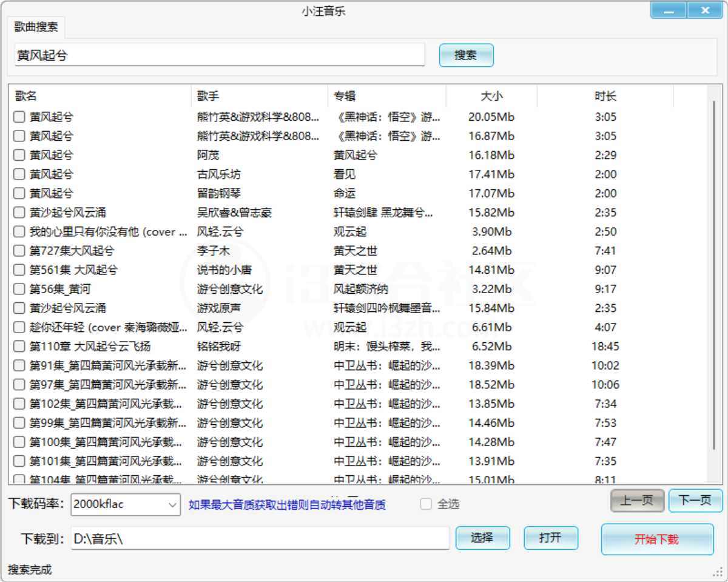Check the 第91集 row checkbox
Image resolution: width=728 pixels, height=582 pixels.
[x=19, y=365]
